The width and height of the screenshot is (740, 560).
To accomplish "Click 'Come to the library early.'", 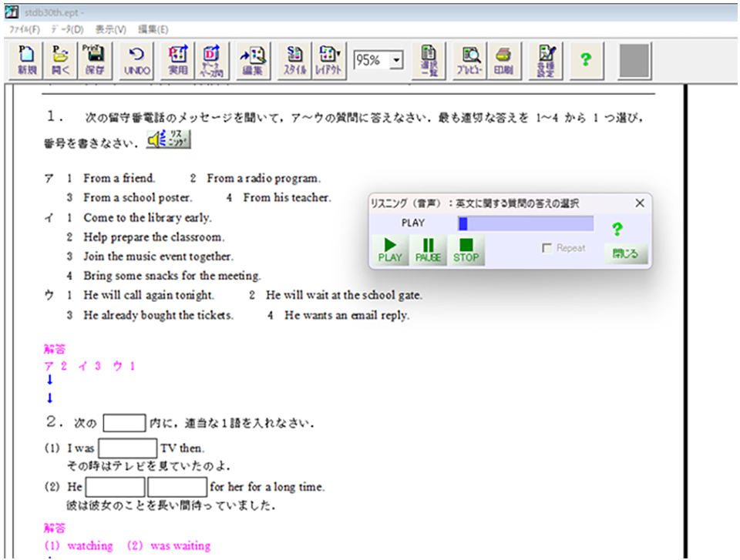I will [148, 217].
